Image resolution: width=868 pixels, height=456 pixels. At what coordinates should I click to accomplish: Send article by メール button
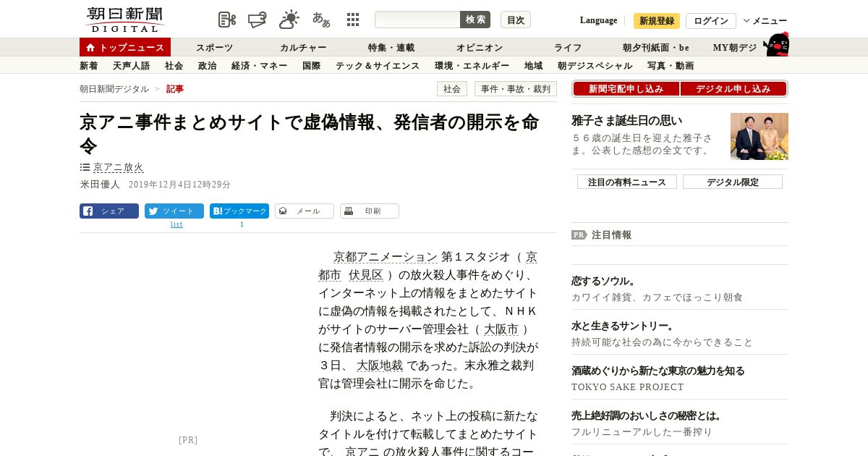[x=305, y=211]
